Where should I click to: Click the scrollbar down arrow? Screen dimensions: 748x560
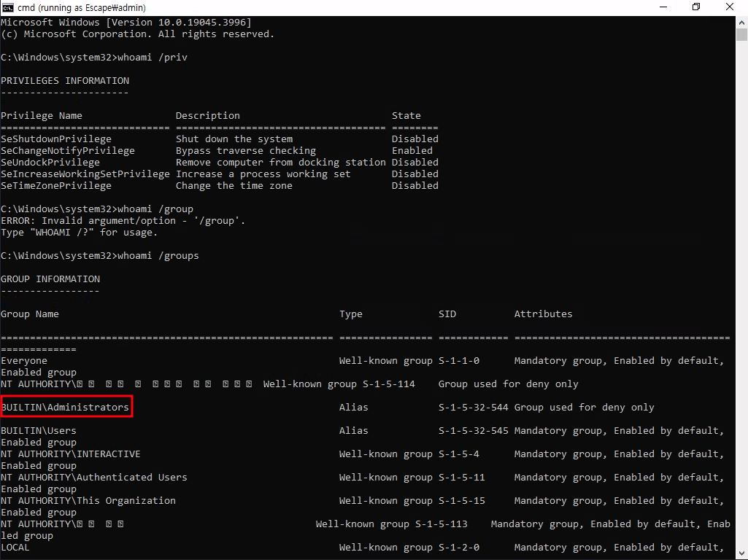(741, 553)
